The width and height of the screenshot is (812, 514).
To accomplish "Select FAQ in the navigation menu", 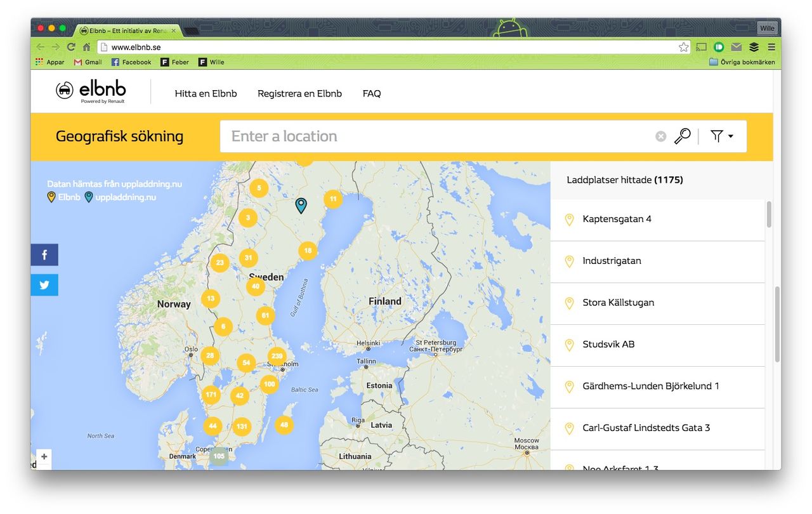I will pyautogui.click(x=372, y=93).
